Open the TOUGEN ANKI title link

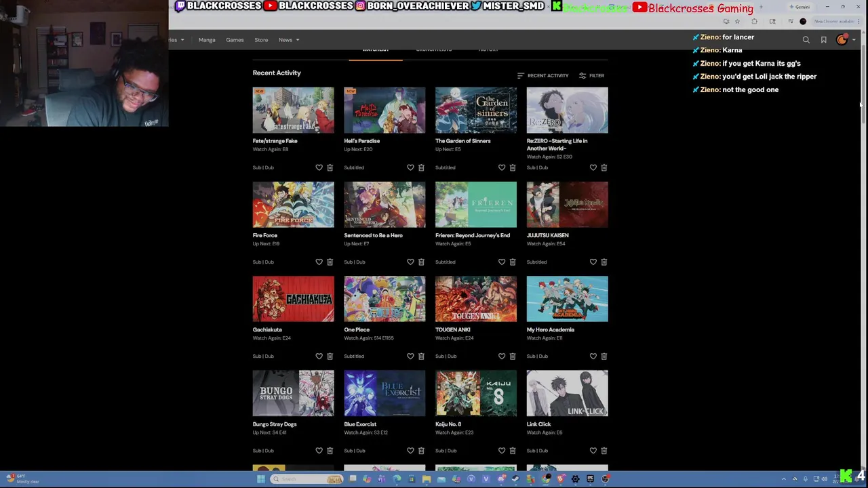(x=452, y=329)
